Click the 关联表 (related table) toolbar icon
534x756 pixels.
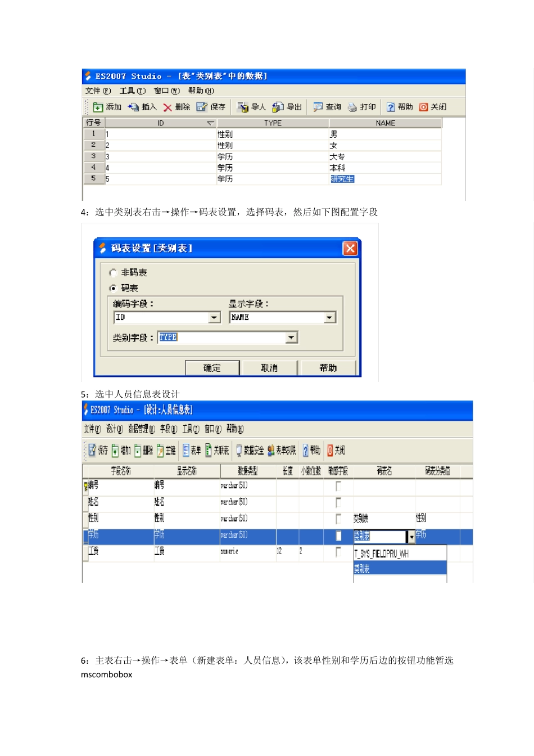[x=209, y=450]
